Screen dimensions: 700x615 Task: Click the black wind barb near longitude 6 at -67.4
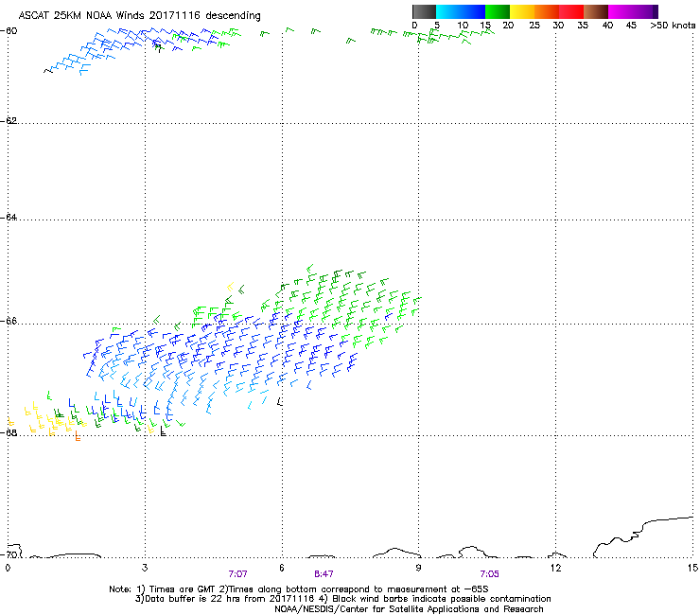coord(280,401)
